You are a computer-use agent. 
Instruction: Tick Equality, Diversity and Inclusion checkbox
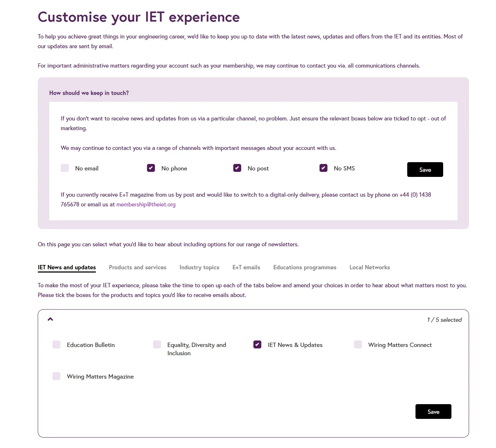pos(157,344)
